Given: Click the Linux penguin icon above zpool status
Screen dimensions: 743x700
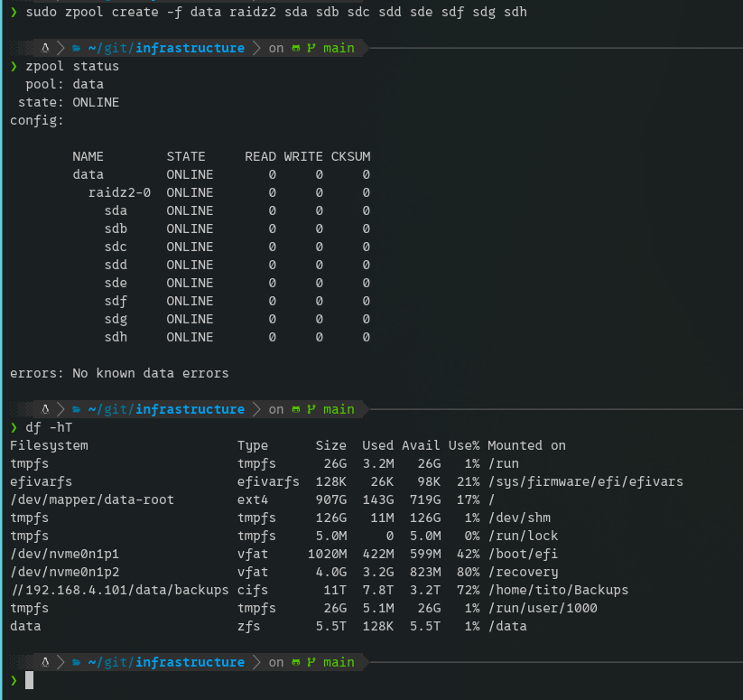Looking at the screenshot, I should coord(44,48).
